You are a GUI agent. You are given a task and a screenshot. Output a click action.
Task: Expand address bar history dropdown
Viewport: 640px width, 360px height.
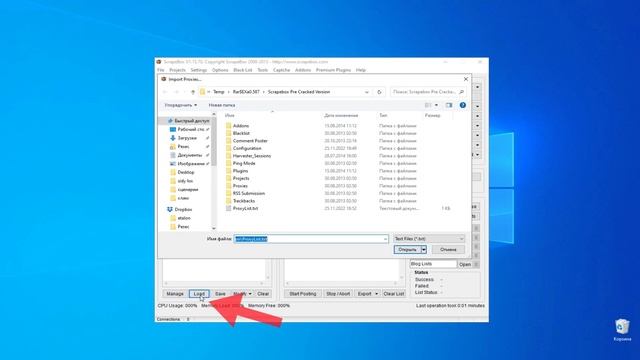click(367, 92)
